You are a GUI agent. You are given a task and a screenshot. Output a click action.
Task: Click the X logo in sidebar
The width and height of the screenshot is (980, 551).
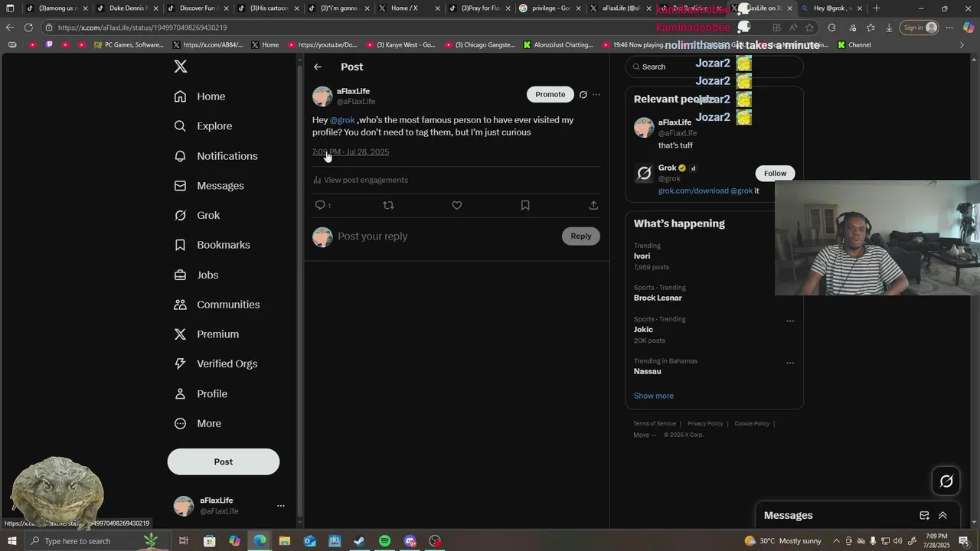tap(181, 67)
